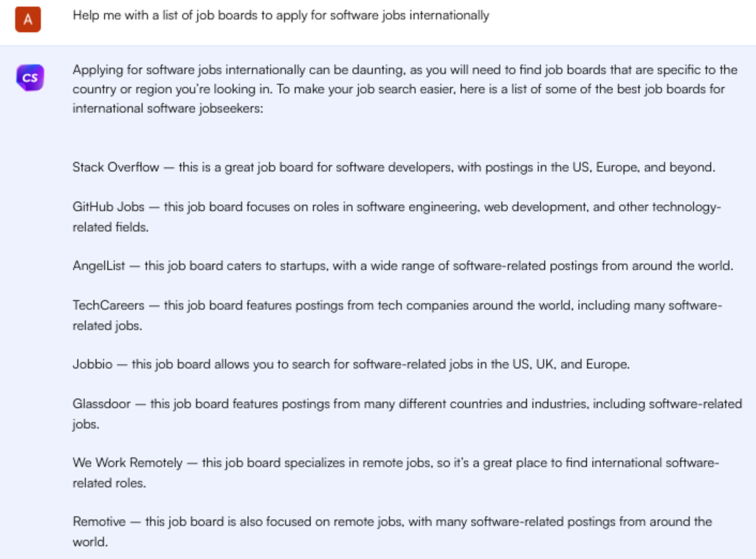The height and width of the screenshot is (559, 756).
Task: Click the red user avatar 'A'
Action: coord(28,19)
